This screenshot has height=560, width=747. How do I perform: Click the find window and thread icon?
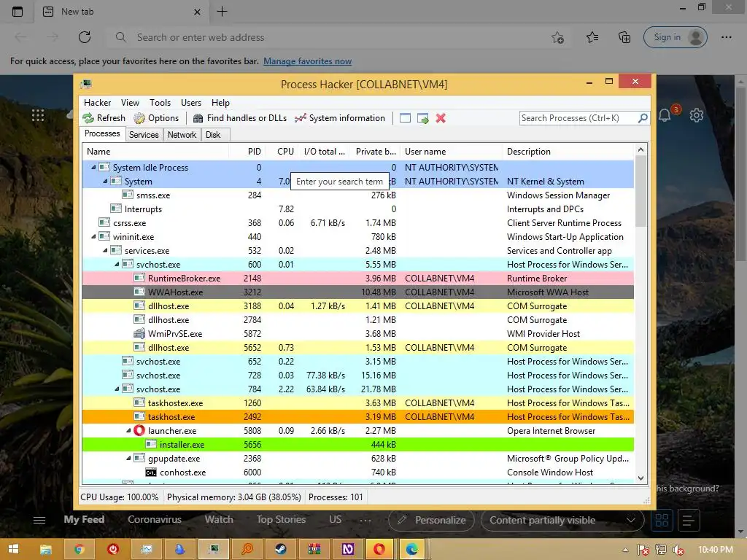point(422,118)
